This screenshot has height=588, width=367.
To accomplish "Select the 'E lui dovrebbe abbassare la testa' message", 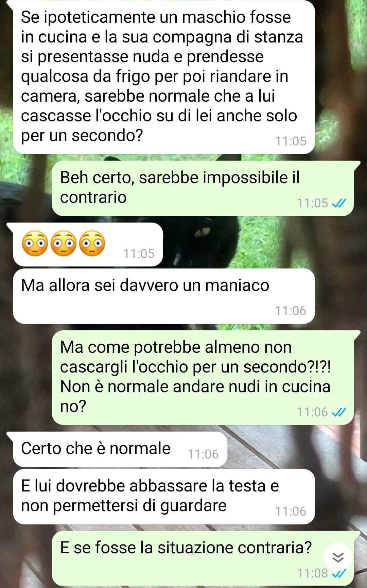I will 164,497.
